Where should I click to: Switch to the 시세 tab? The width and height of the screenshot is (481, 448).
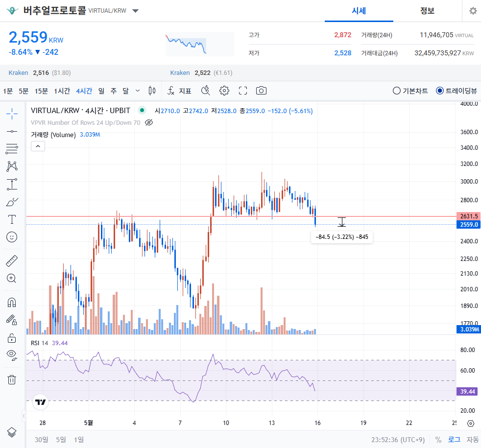pos(359,11)
